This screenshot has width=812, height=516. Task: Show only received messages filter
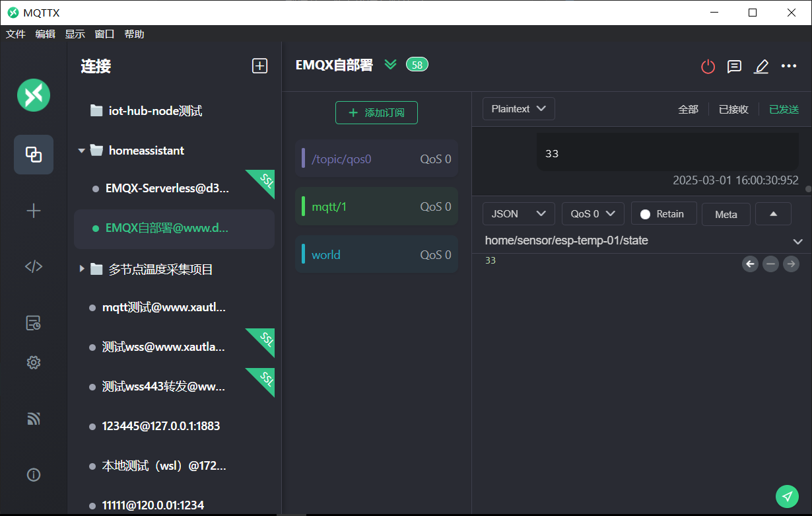tap(733, 110)
